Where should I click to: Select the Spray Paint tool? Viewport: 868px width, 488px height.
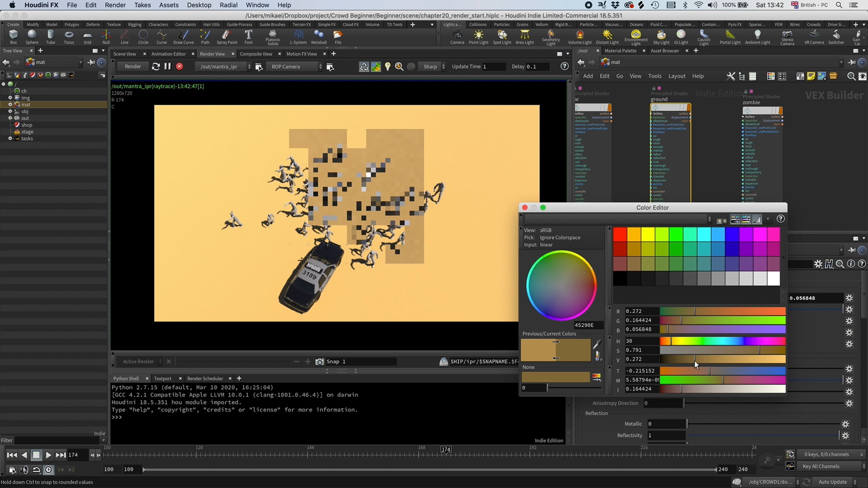[227, 37]
